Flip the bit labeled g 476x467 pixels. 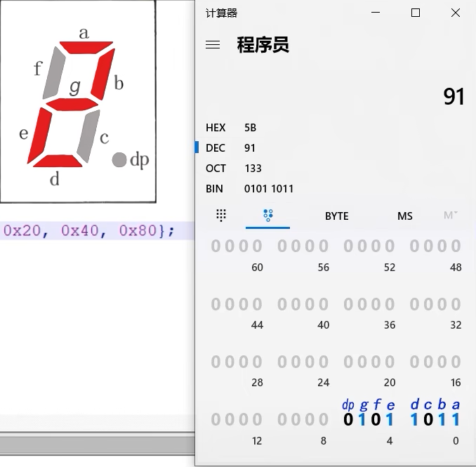(362, 420)
